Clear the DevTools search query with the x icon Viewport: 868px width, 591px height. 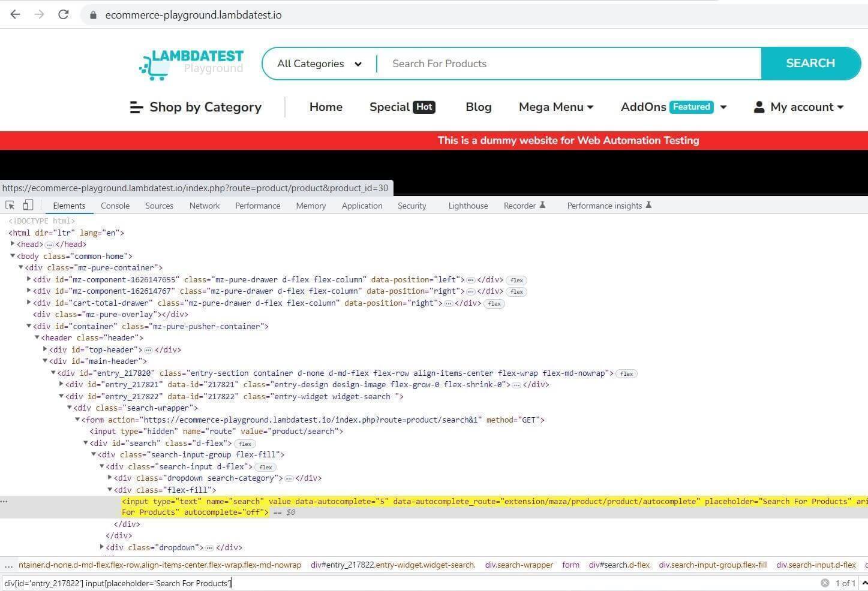(825, 583)
